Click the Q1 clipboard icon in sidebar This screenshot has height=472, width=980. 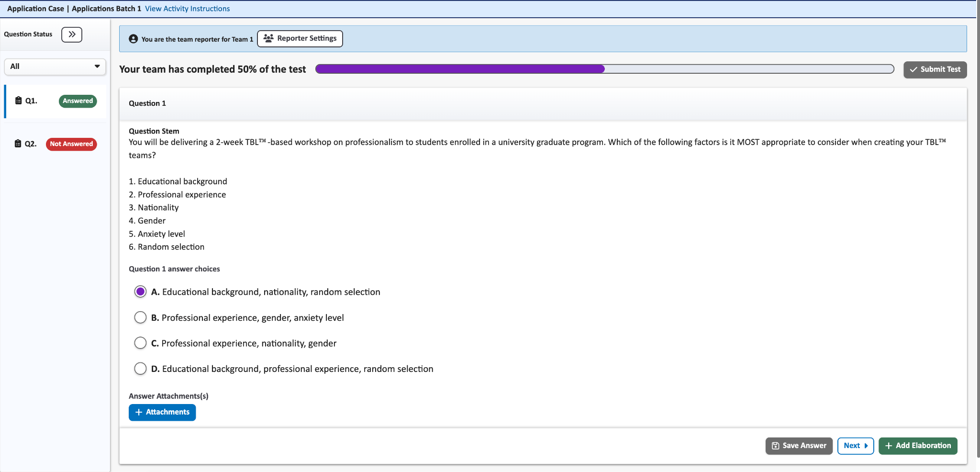(x=18, y=101)
